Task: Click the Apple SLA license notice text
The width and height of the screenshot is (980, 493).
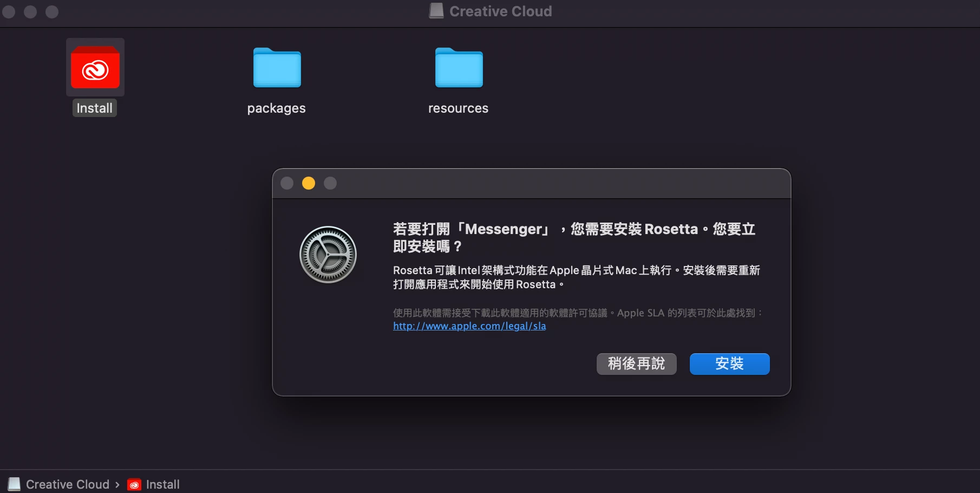Action: pyautogui.click(x=578, y=313)
